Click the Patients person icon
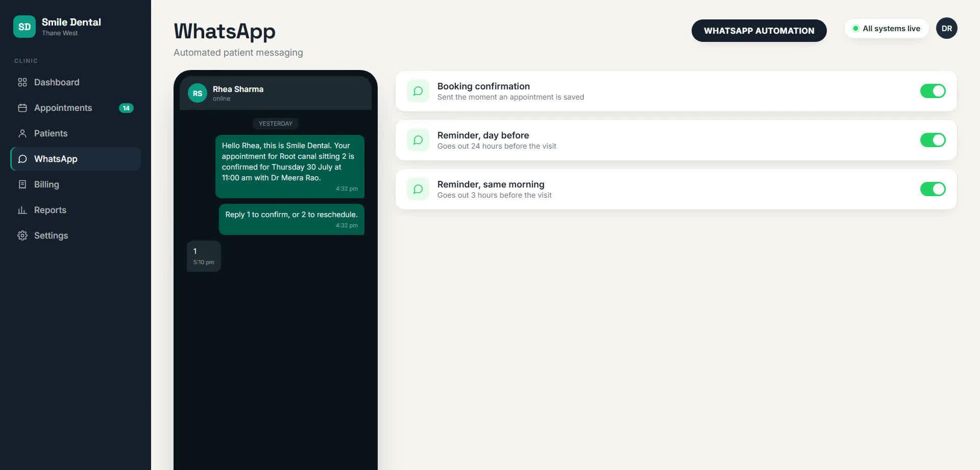This screenshot has height=470, width=980. (x=22, y=133)
